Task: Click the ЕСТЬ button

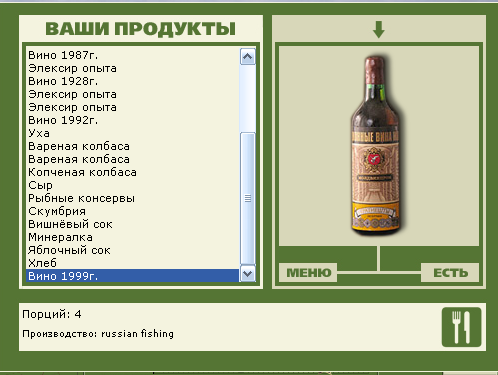Action: tap(450, 273)
